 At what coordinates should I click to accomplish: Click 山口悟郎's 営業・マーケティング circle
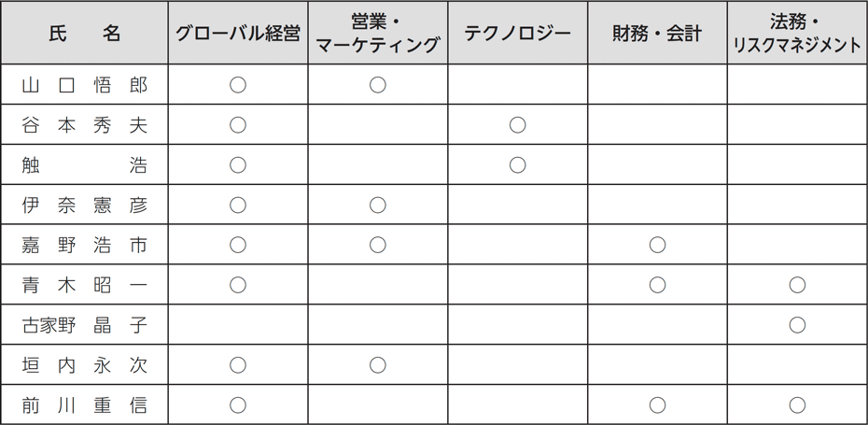(378, 85)
